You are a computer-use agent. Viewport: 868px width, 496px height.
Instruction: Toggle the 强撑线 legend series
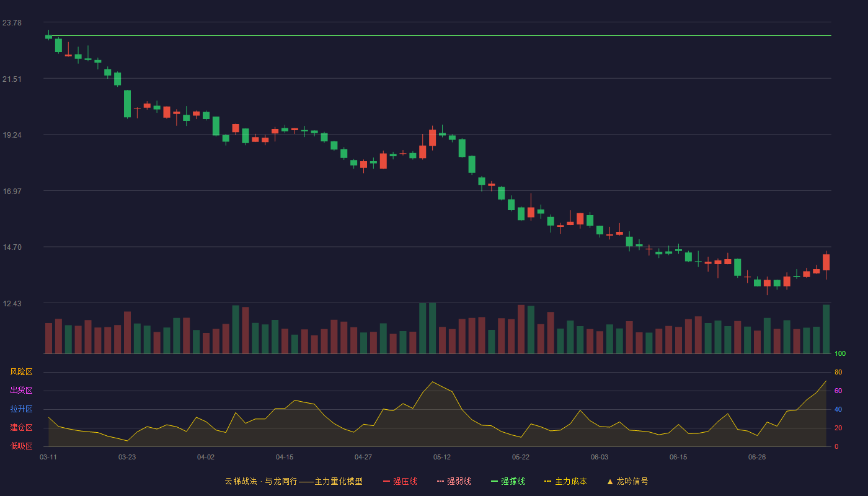[x=508, y=481]
